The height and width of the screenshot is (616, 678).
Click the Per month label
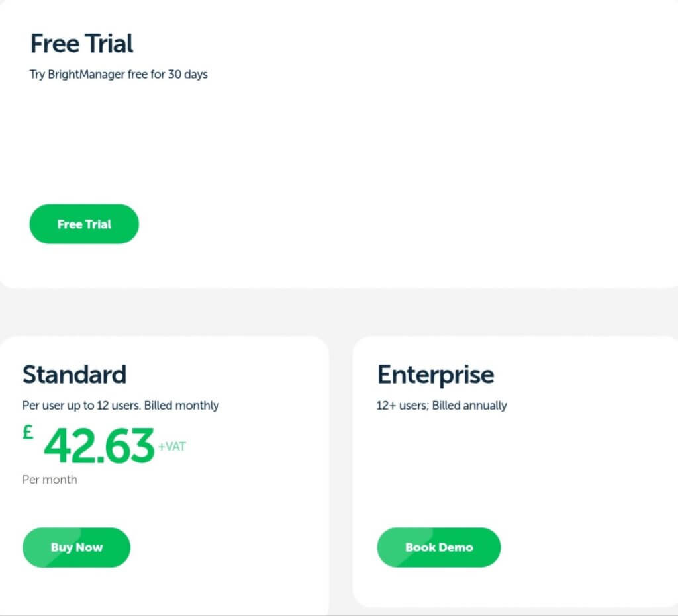tap(50, 479)
